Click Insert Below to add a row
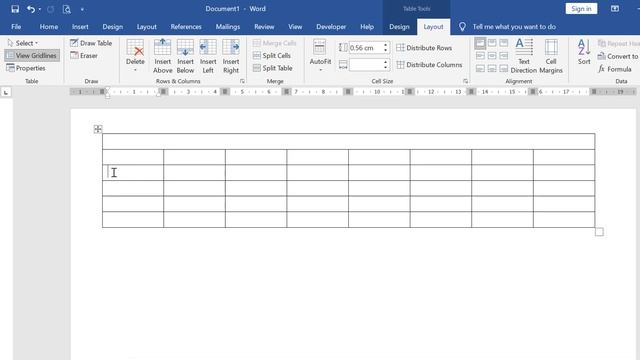640x360 pixels. [x=185, y=56]
